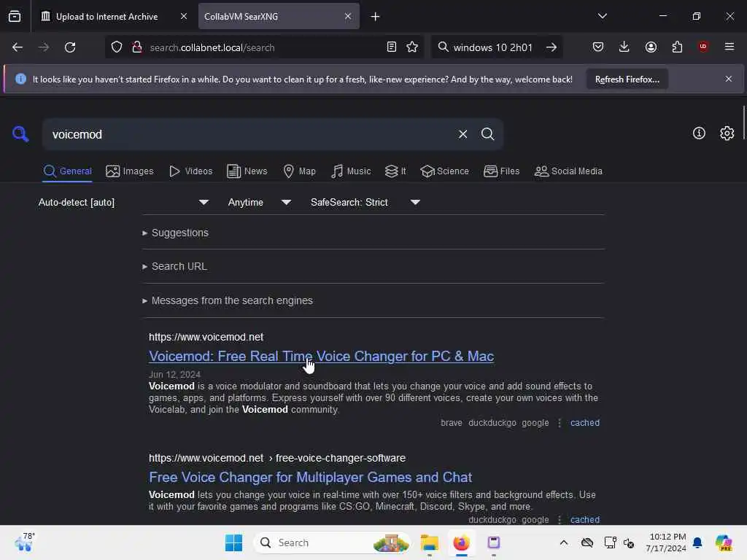This screenshot has height=560, width=747.
Task: Submit search with the magnifier button
Action: (487, 134)
